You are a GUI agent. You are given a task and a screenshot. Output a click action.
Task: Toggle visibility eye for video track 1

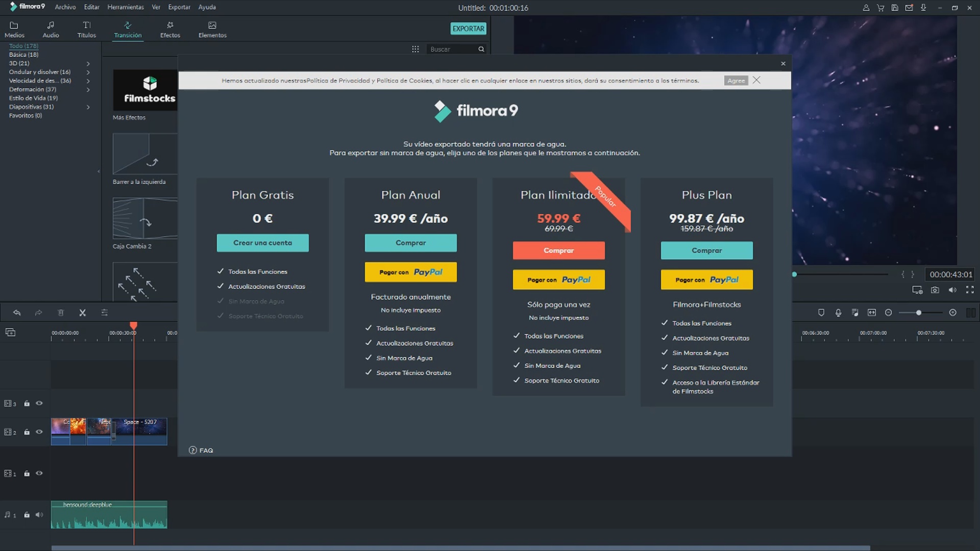pos(39,473)
